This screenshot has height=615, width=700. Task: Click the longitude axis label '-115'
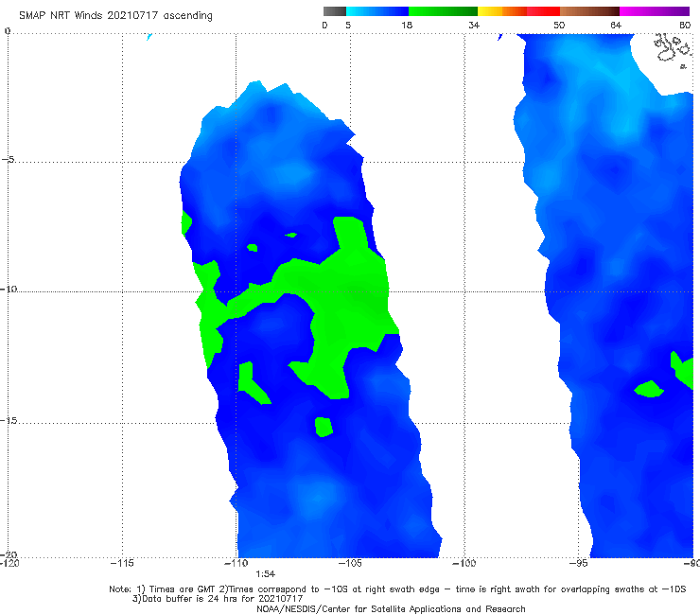coord(122,563)
